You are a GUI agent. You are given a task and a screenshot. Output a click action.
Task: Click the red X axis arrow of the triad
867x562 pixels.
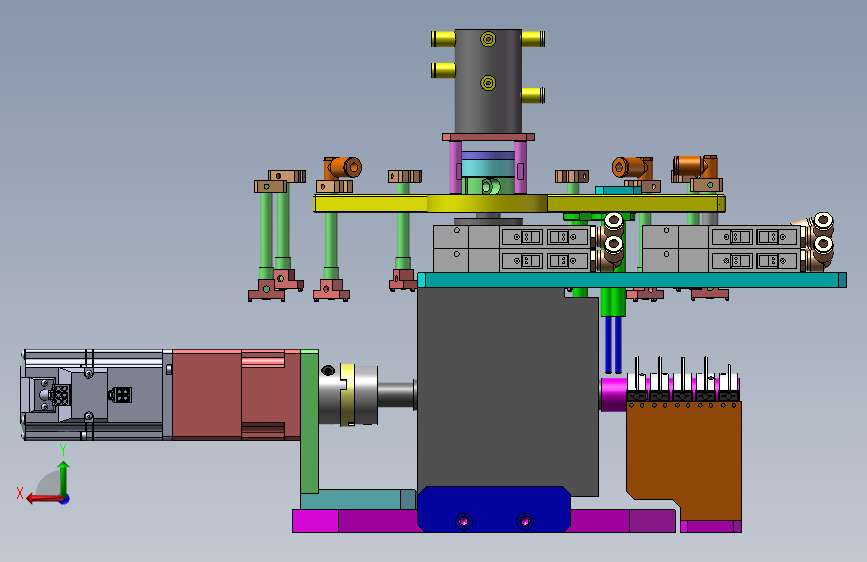coord(43,499)
